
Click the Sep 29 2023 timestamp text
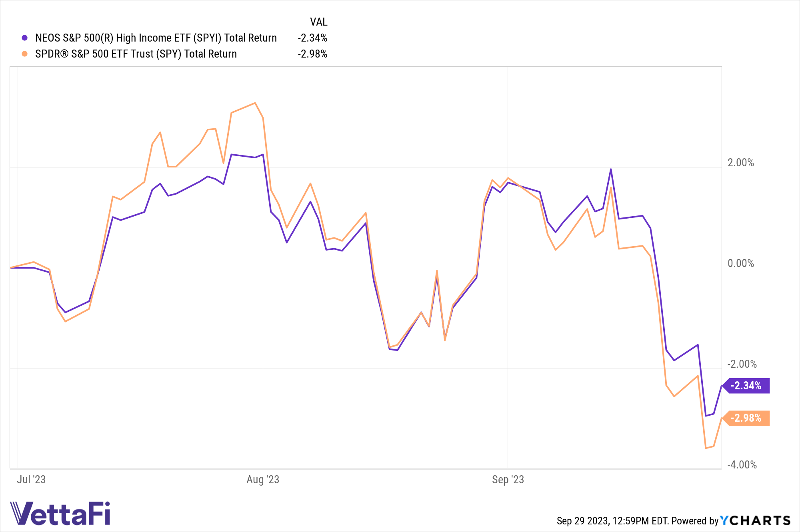pos(612,521)
